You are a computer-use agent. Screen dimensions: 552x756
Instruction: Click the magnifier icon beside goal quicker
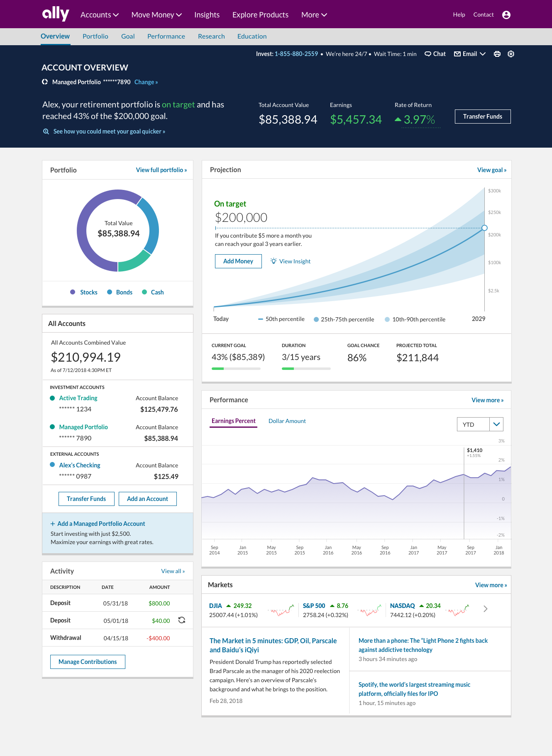46,131
